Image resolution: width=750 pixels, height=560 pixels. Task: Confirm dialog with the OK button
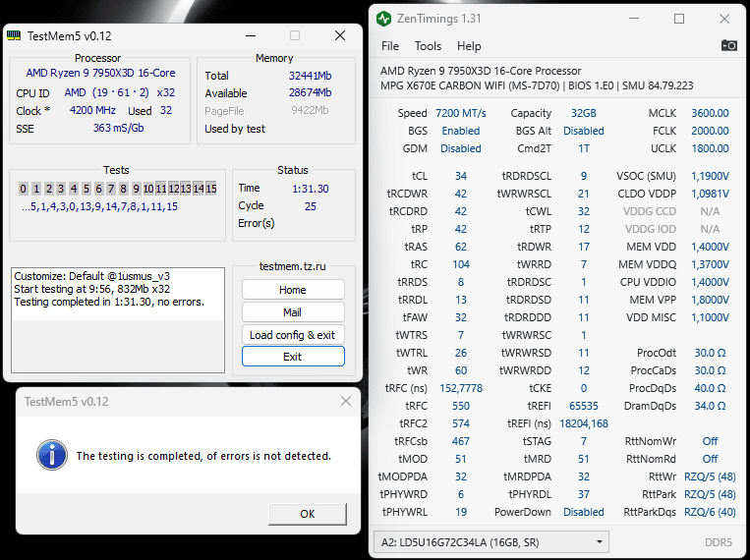307,514
